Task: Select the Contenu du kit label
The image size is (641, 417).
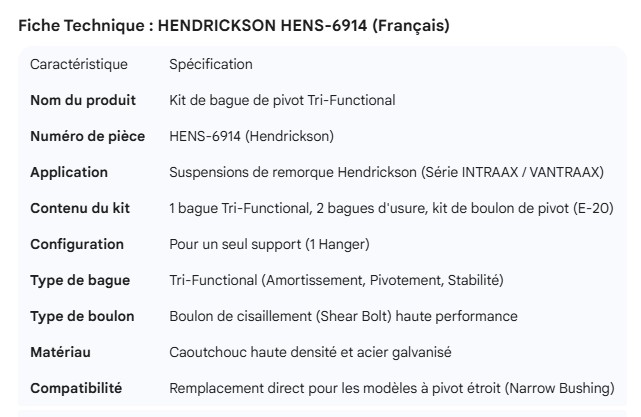Action: click(82, 208)
